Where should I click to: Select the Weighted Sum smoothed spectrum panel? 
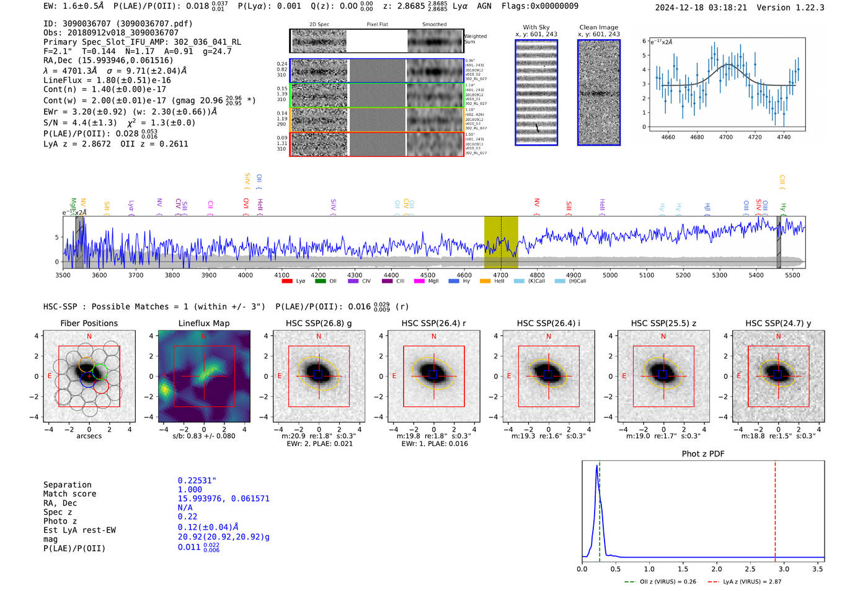(435, 42)
